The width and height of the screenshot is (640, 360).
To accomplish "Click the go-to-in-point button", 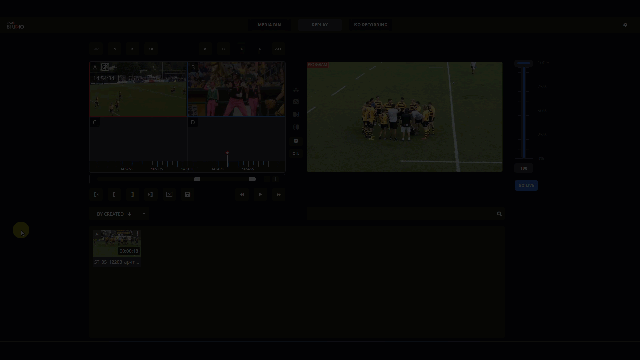I will [96, 195].
